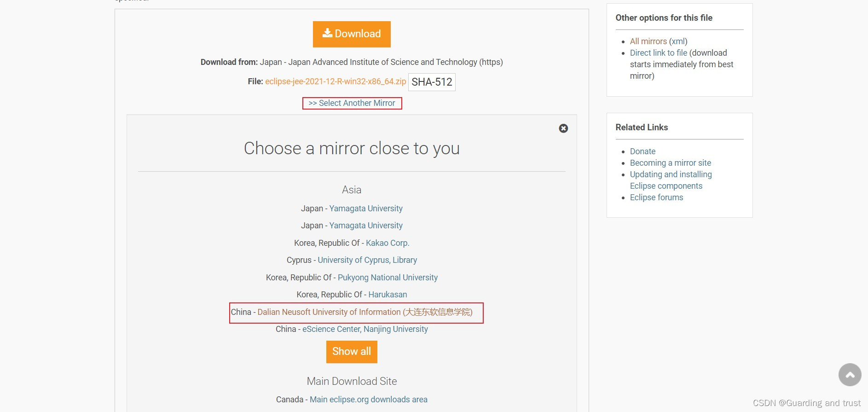
Task: Click the Main Download Site heading
Action: (x=352, y=381)
